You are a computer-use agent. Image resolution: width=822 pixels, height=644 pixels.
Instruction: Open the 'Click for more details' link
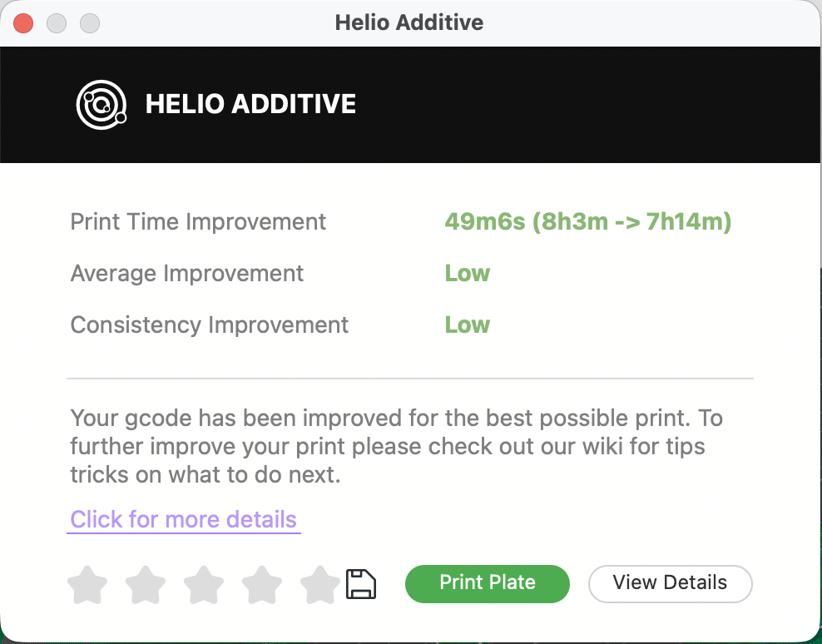183,519
